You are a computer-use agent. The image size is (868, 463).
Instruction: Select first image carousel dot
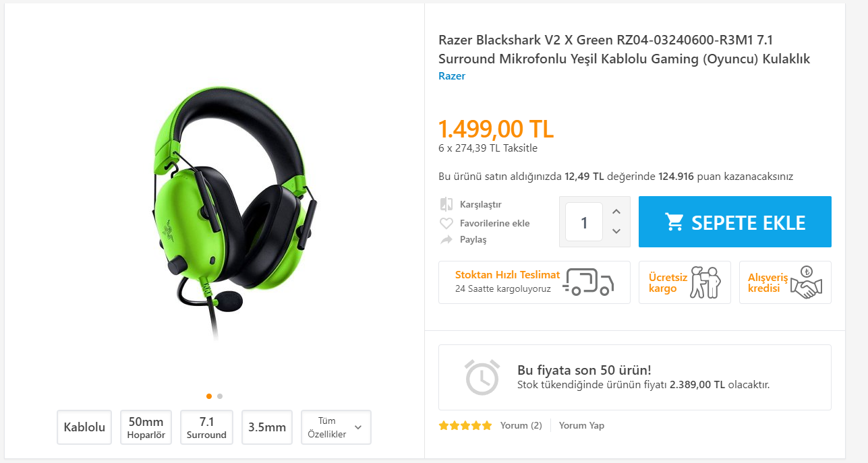click(x=209, y=396)
